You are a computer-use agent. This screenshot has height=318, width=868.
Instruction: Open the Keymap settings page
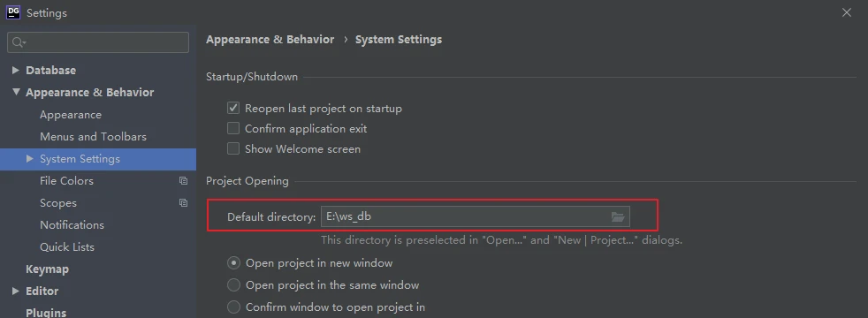(47, 269)
